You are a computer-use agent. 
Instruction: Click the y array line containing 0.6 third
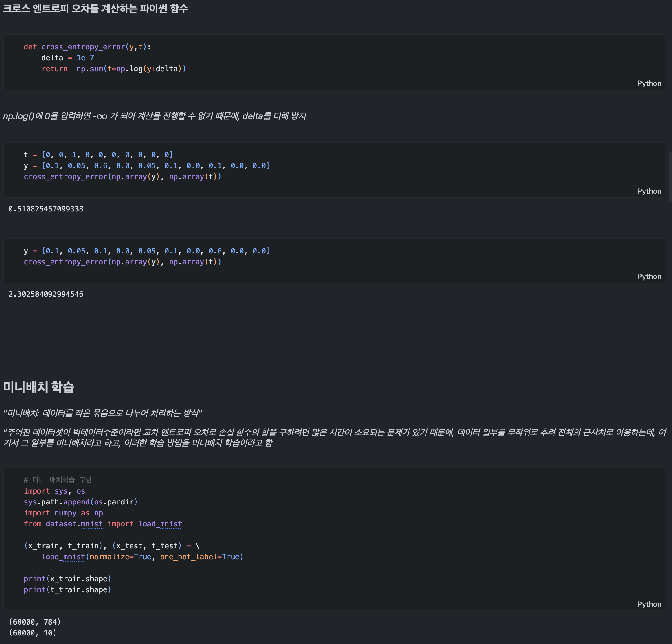(147, 166)
